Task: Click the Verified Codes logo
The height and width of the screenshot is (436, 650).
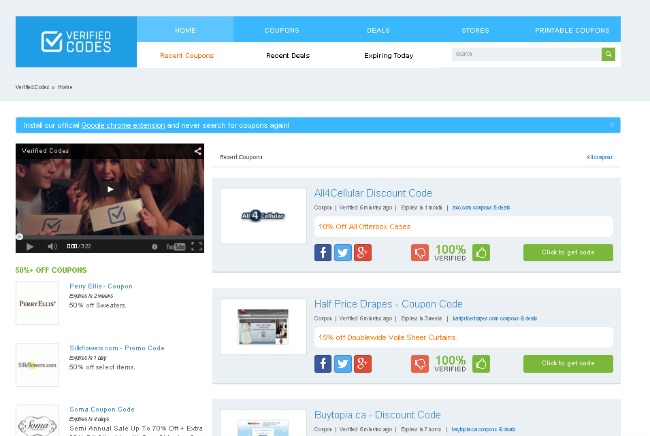Action: (x=76, y=41)
